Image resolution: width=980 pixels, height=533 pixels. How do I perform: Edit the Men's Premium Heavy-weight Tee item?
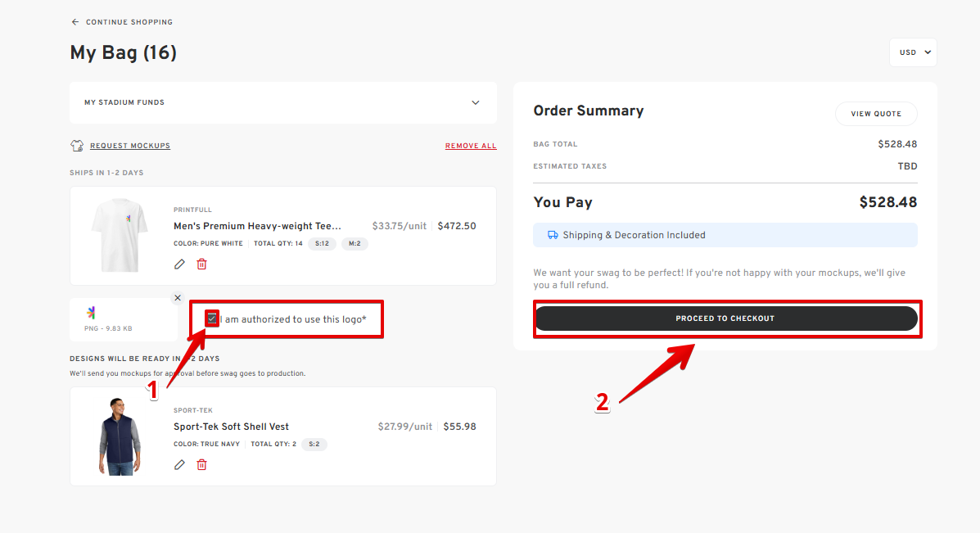(179, 264)
